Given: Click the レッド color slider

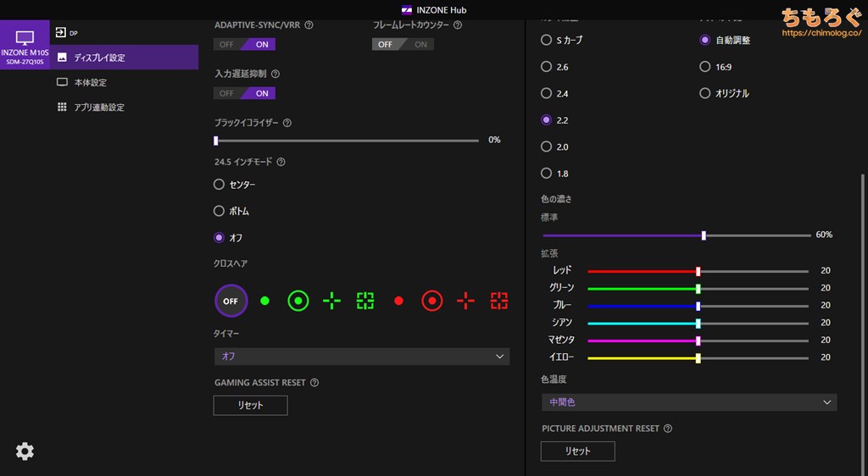Looking at the screenshot, I should [x=698, y=271].
